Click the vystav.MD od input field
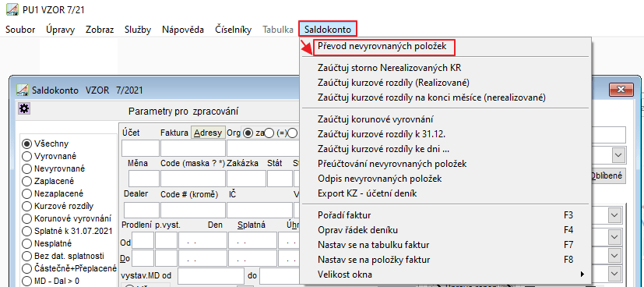Screen dimensions: 644x287 click(x=211, y=275)
